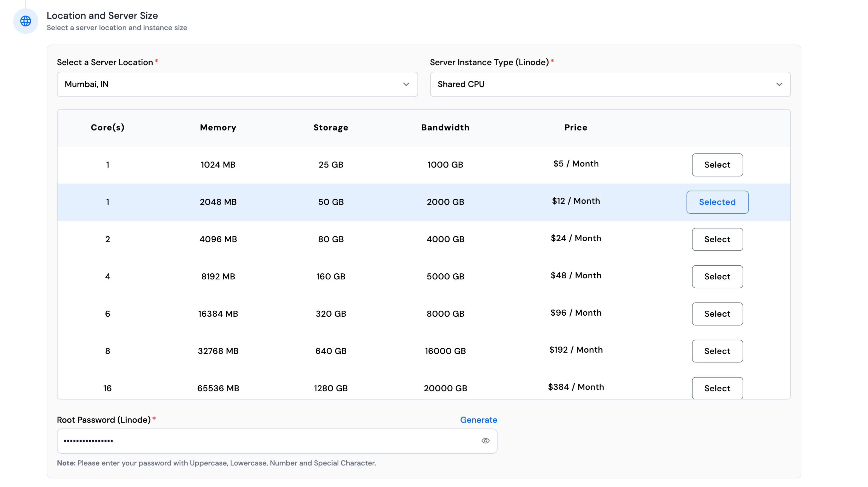Click the globe icon beside Location heading
This screenshot has height=487, width=868.
(25, 21)
